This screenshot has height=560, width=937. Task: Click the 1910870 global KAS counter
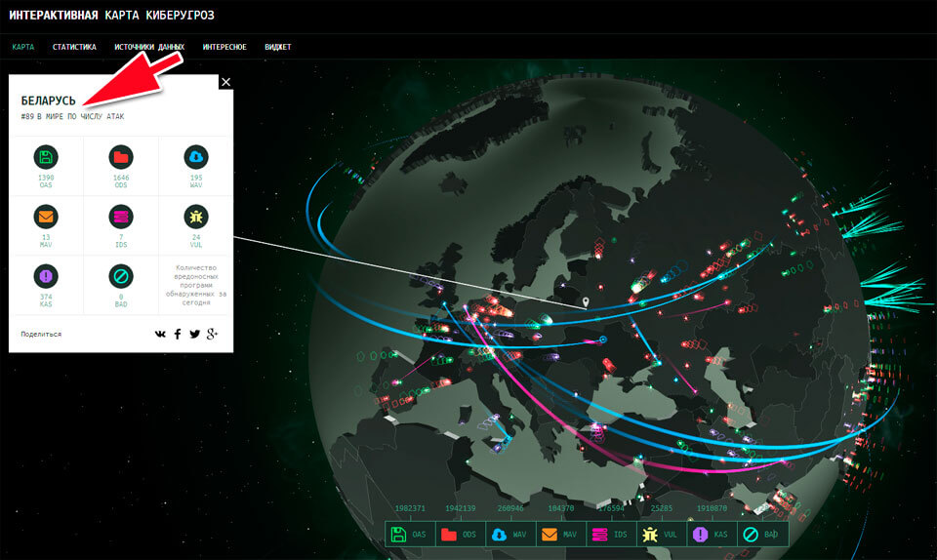point(712,508)
